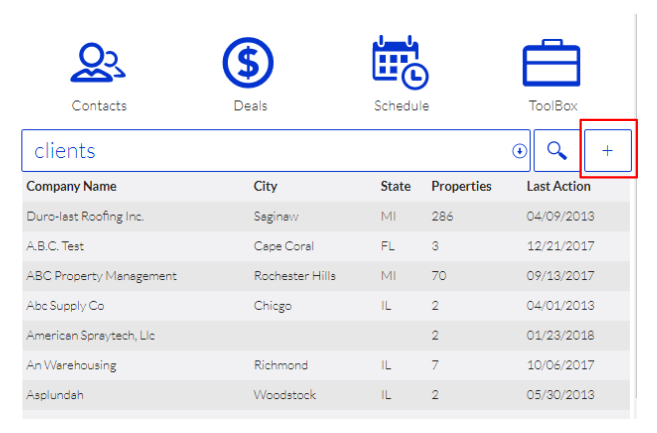Open the Schedule calendar icon
This screenshot has height=433, width=657.
coord(401,64)
